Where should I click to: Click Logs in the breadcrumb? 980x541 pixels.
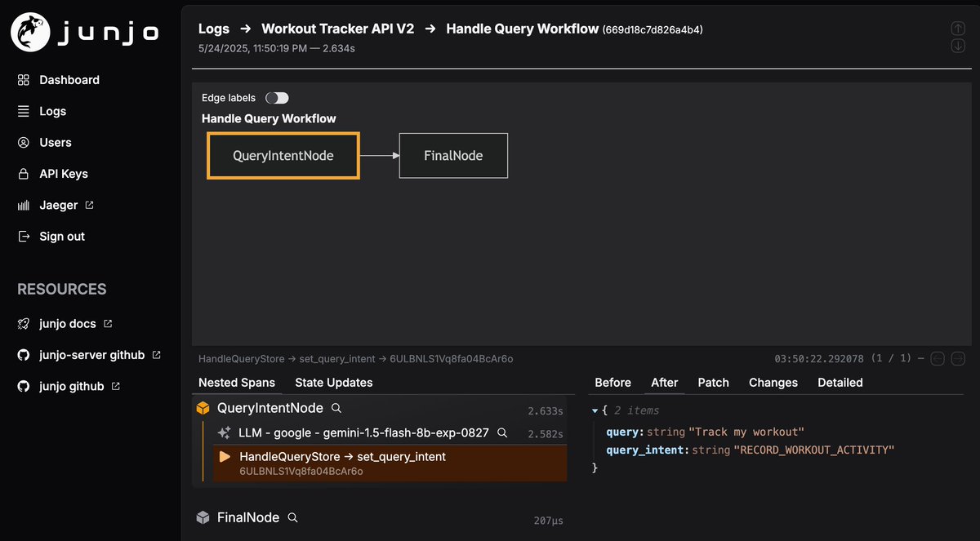pos(214,29)
